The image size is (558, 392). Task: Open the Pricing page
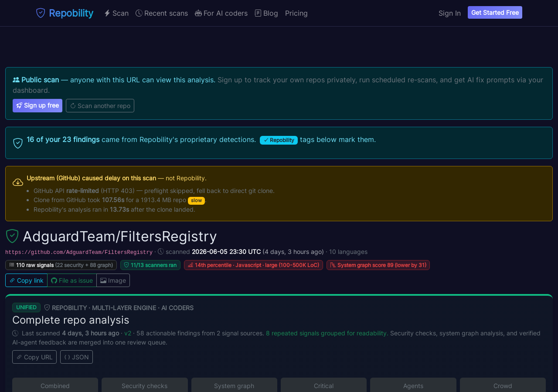coord(296,13)
